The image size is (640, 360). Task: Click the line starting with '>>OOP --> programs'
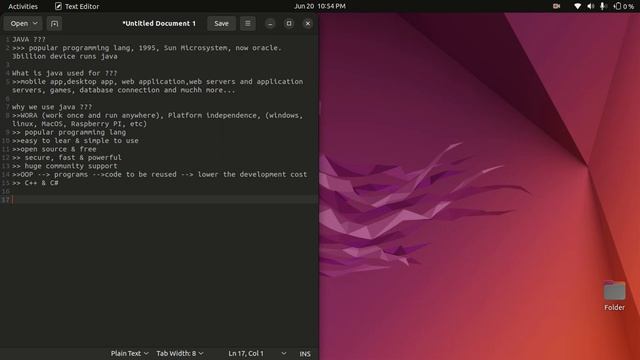coord(159,174)
